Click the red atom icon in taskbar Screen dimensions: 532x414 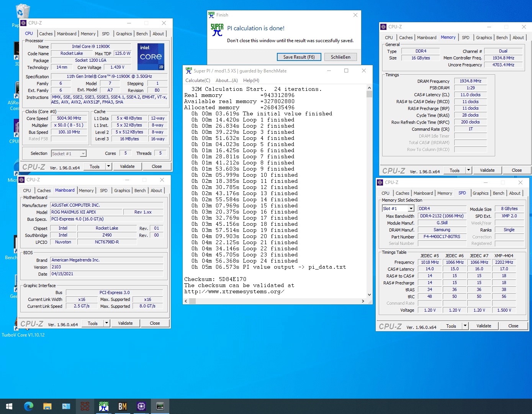pyautogui.click(x=85, y=406)
